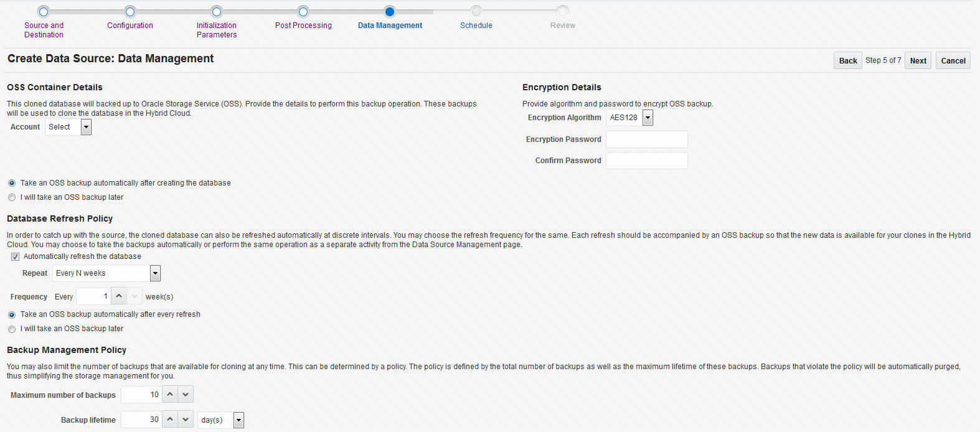
Task: Decrease Maximum number of backups
Action: pyautogui.click(x=186, y=395)
